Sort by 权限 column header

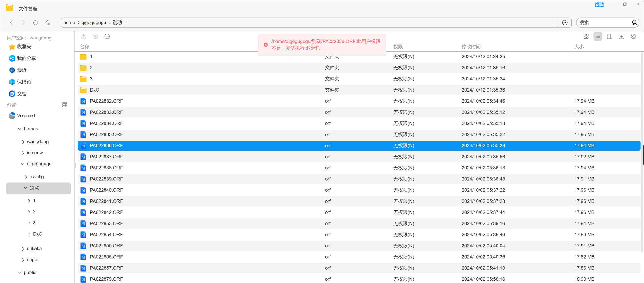tap(398, 46)
